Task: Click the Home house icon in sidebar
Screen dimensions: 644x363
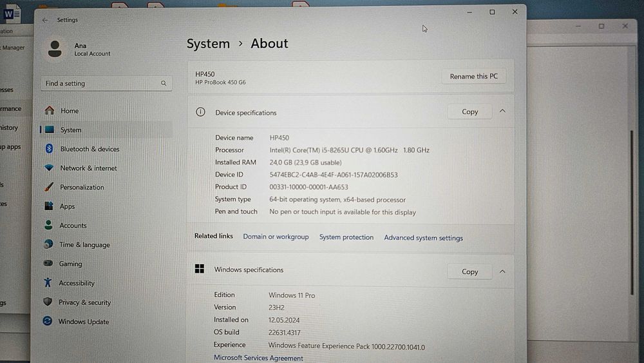Action: (x=50, y=110)
